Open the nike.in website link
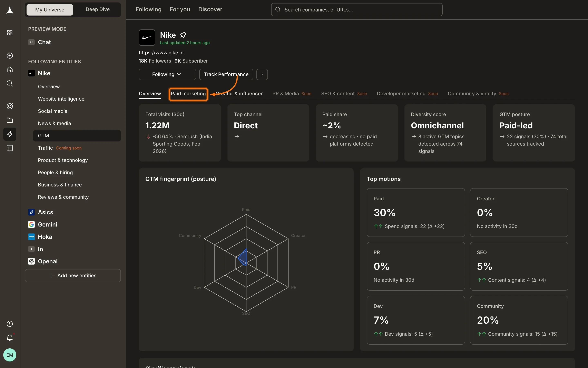 click(x=161, y=53)
